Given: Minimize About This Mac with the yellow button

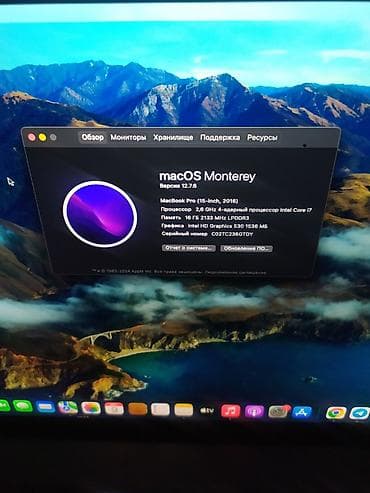Looking at the screenshot, I should [43, 137].
